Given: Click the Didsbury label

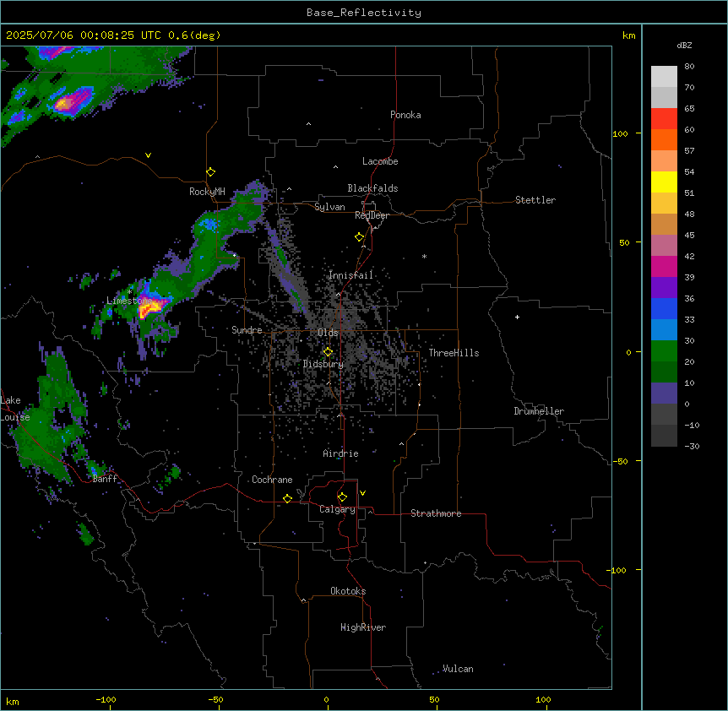Looking at the screenshot, I should (x=323, y=364).
